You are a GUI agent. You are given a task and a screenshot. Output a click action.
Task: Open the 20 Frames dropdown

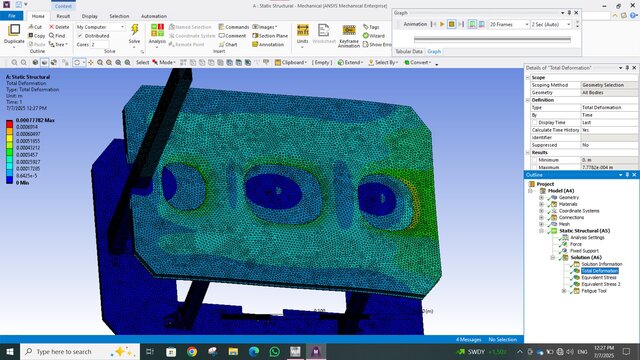pyautogui.click(x=509, y=24)
